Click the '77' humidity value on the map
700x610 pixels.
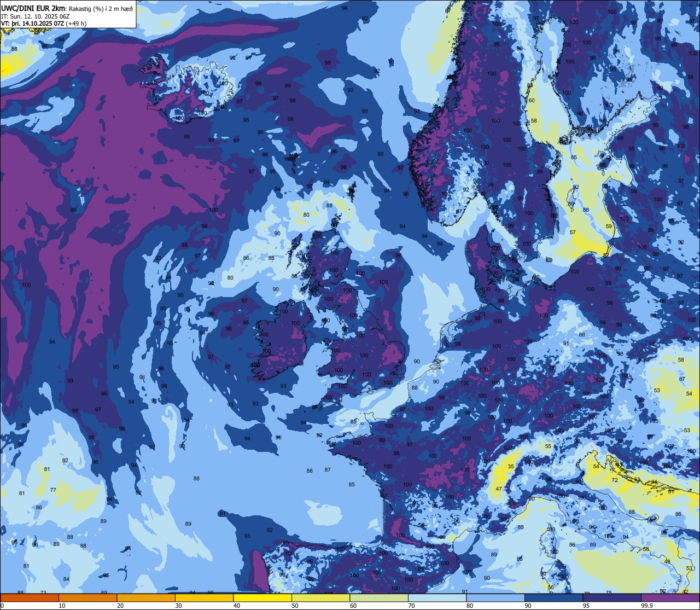(x=53, y=490)
